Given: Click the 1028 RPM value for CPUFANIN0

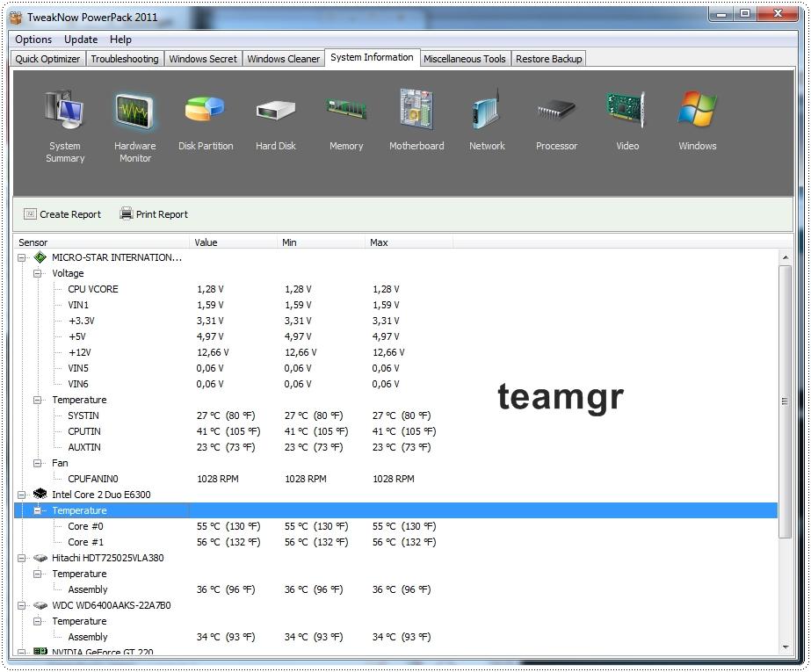Looking at the screenshot, I should (218, 479).
